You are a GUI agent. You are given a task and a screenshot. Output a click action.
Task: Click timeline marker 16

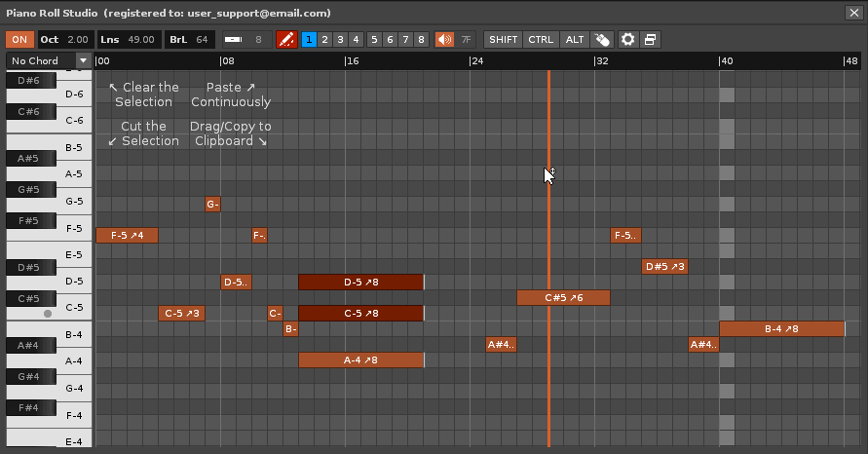point(352,61)
